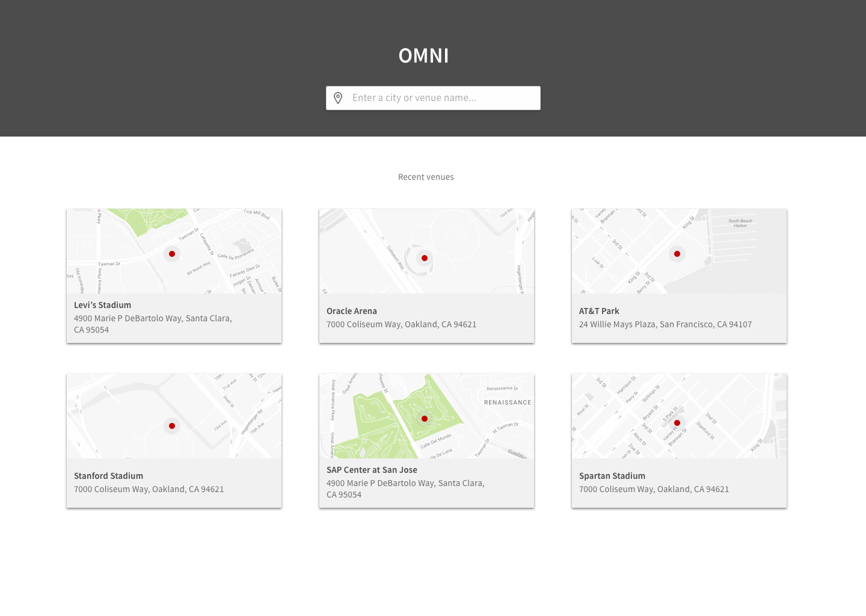Focus the city or venue name search field

(433, 98)
